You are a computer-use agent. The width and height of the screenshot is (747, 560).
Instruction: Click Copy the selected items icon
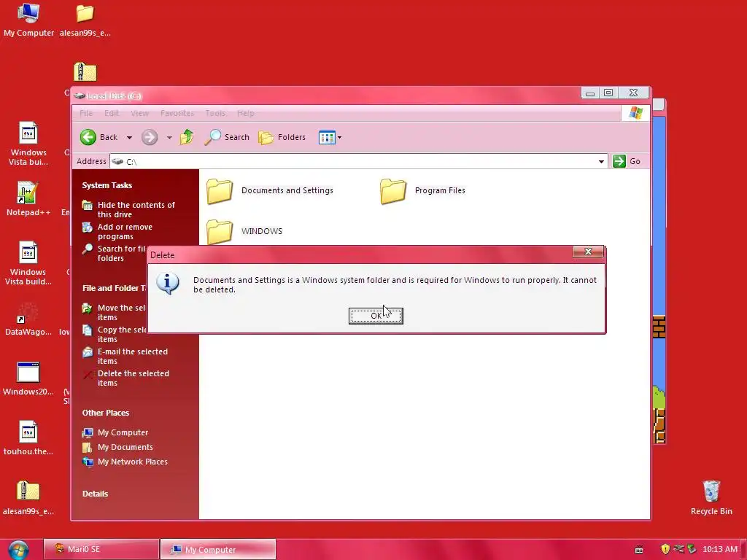coord(88,330)
